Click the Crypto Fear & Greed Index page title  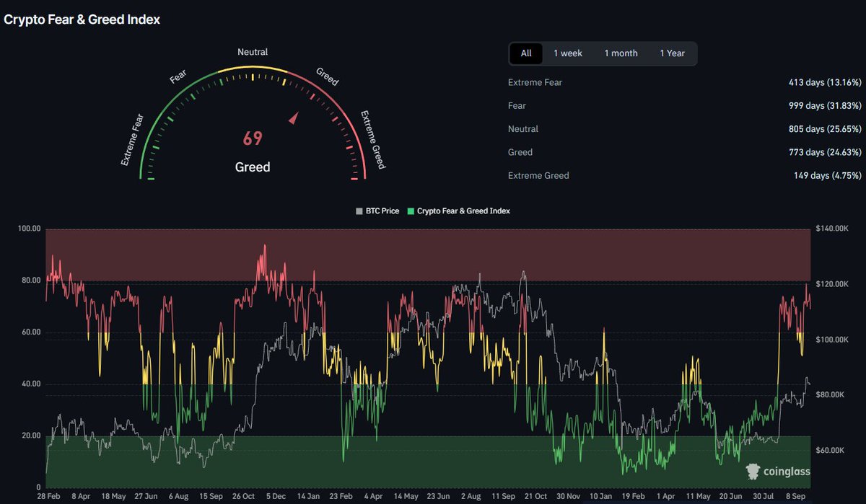[82, 20]
